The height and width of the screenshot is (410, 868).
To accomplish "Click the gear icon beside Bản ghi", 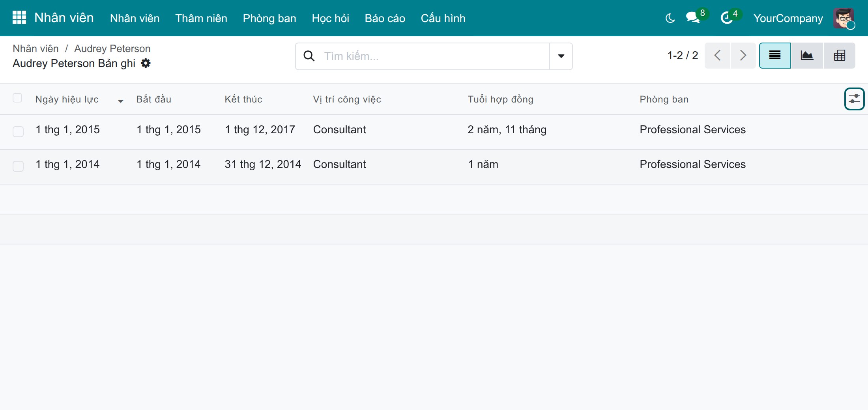I will pos(146,63).
